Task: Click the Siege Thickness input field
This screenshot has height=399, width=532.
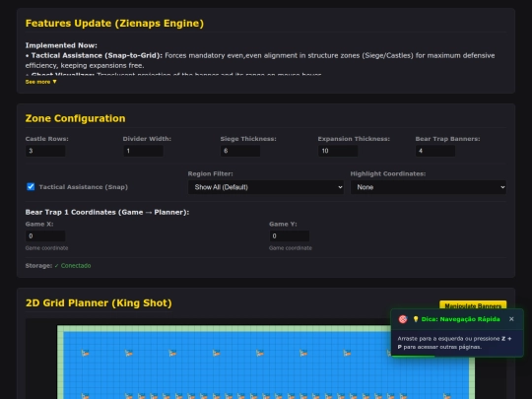Action: coord(240,151)
